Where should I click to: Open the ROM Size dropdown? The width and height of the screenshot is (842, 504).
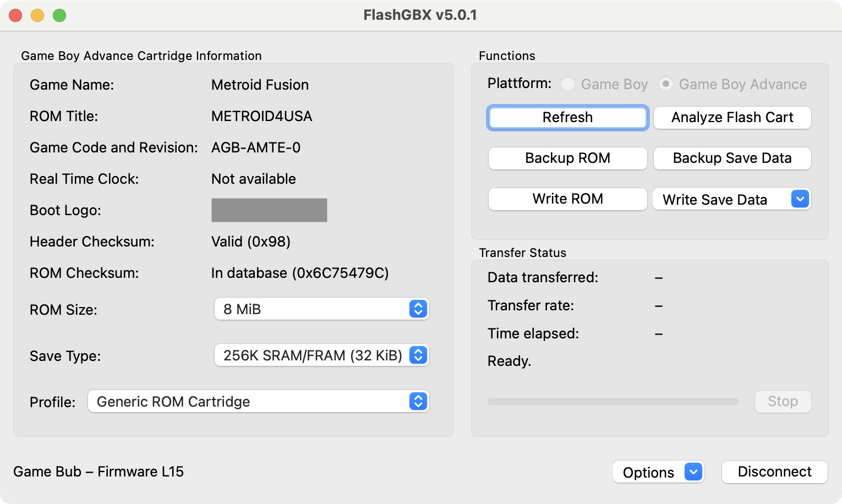pos(321,309)
